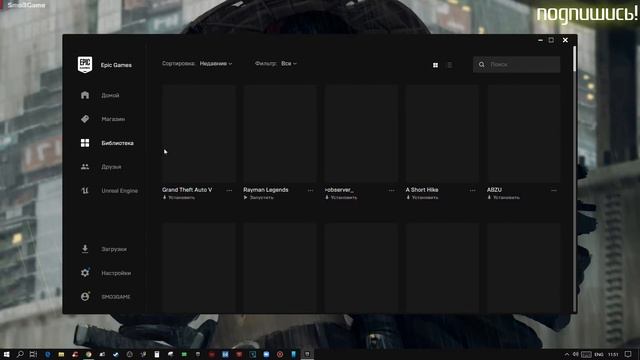Screen dimensions: 640x360
Task: Launch Rayman Legends
Action: point(258,198)
